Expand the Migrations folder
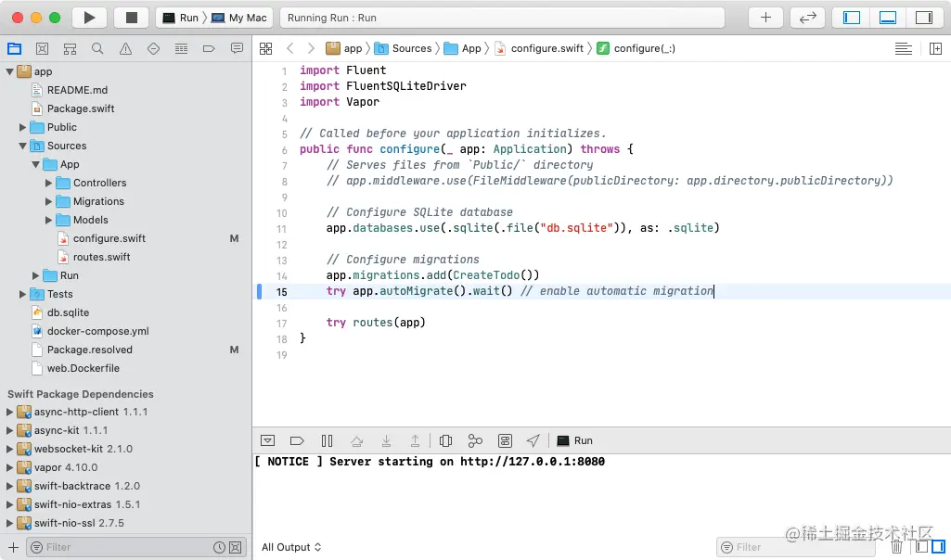 tap(48, 202)
